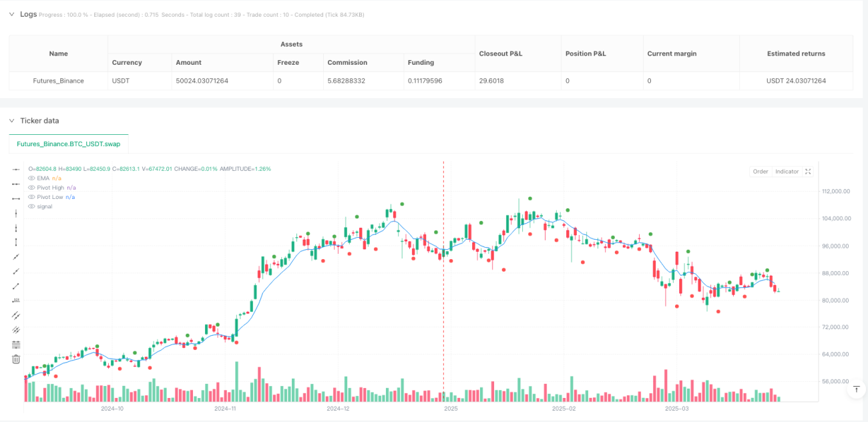
Task: Collapse the Logs section
Action: pos(11,14)
